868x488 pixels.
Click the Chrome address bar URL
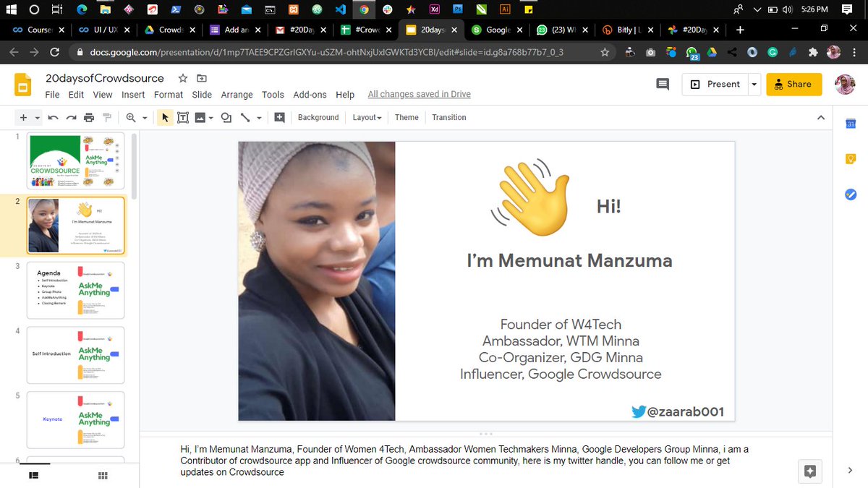pyautogui.click(x=326, y=53)
